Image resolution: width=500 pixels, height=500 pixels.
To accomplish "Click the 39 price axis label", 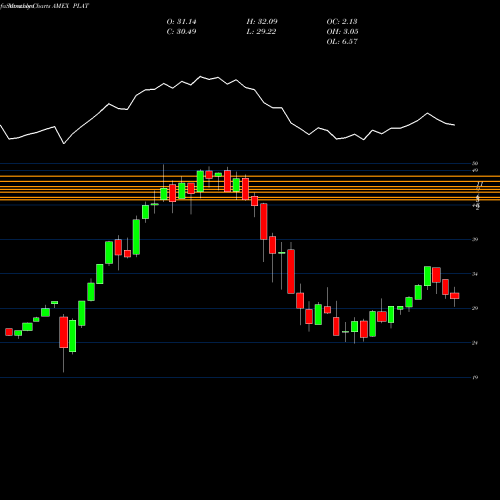I will (x=475, y=239).
